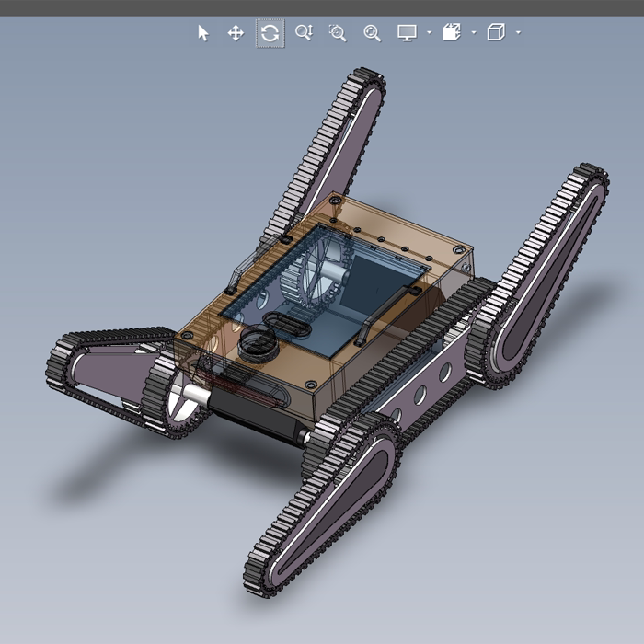This screenshot has height=644, width=644.
Task: Click the view orientation cube icon
Action: [x=496, y=32]
